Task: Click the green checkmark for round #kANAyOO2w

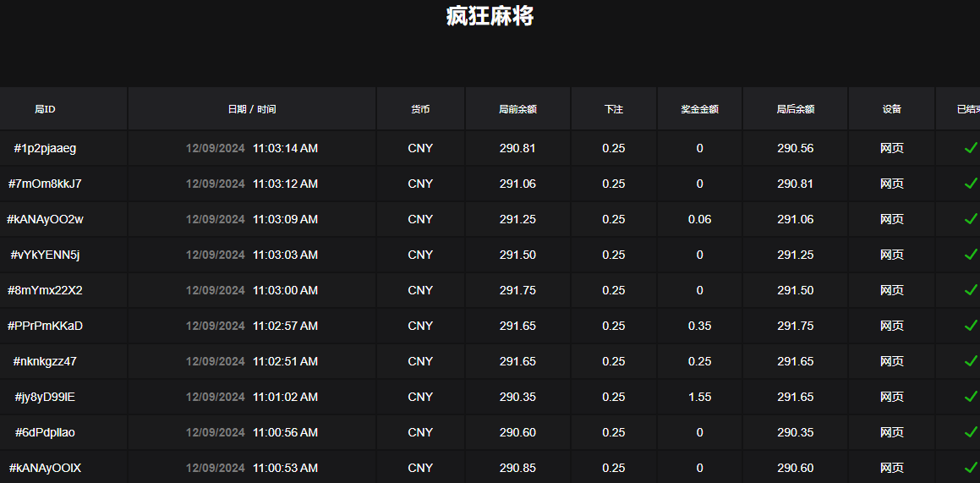Action: click(971, 219)
